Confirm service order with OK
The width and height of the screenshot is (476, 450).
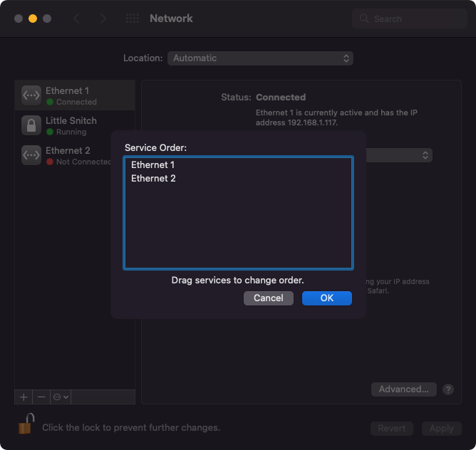click(x=326, y=298)
